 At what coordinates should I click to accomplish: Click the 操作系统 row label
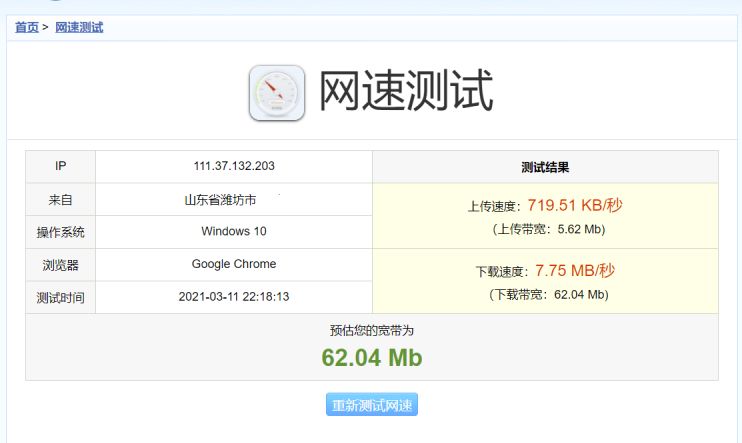pos(61,232)
